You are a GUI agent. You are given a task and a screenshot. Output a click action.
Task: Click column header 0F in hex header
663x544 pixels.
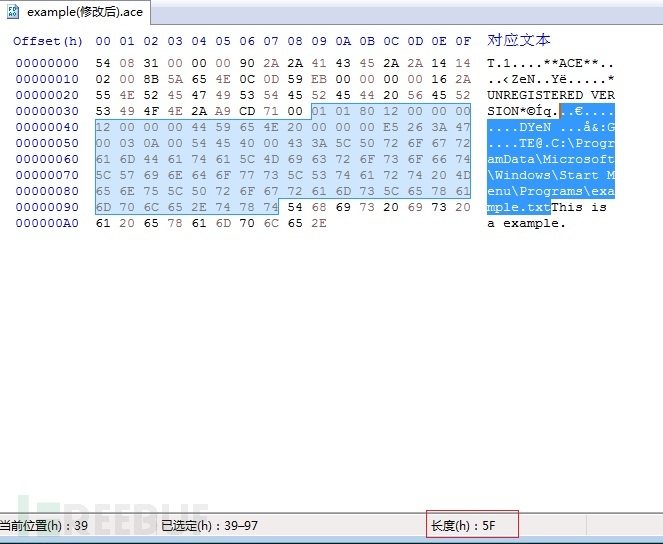tap(463, 41)
